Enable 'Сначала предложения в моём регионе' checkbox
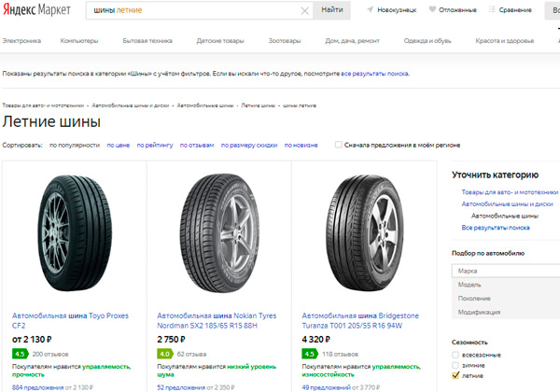This screenshot has height=392, width=560. point(339,145)
